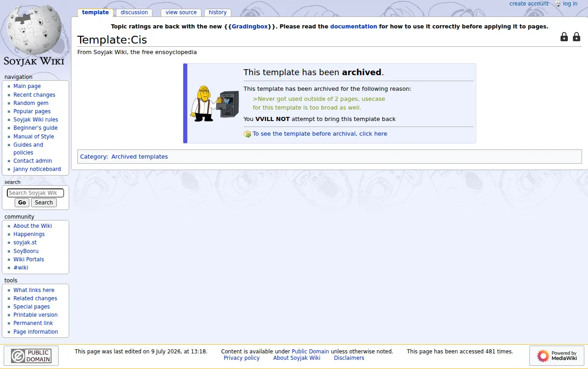Click the "community" sidebar heading

[x=19, y=217]
